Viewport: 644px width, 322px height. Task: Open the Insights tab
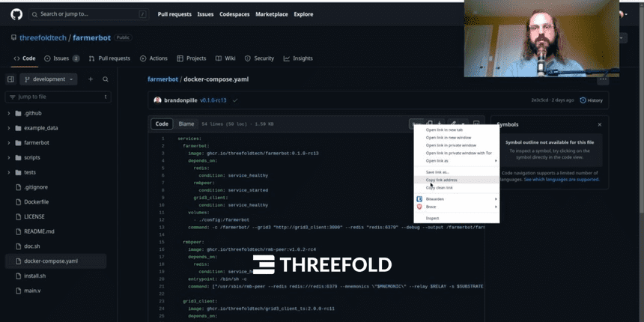coord(298,58)
